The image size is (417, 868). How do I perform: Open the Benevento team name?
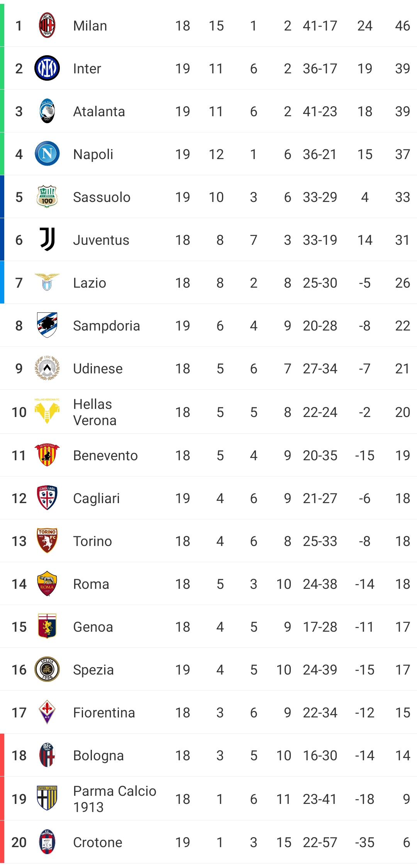pyautogui.click(x=105, y=456)
